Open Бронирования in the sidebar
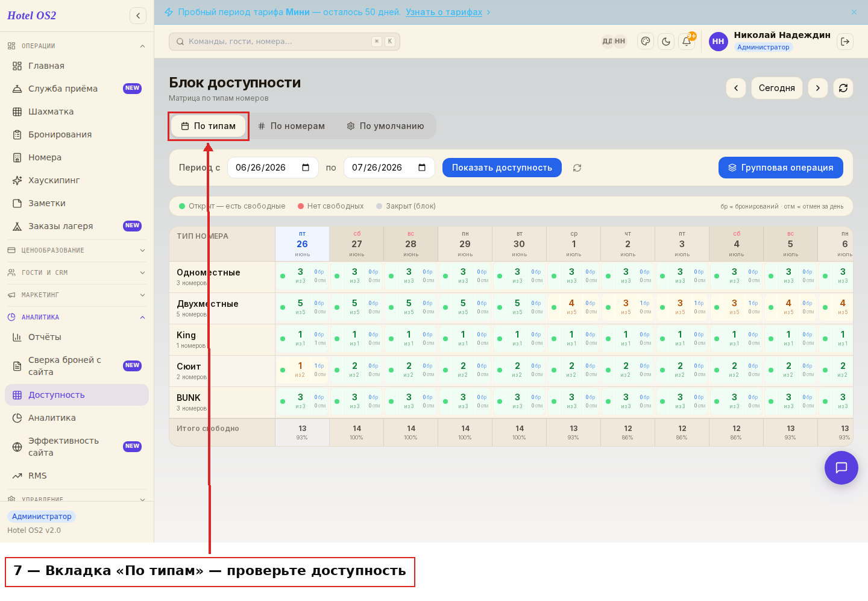Screen dimensions: 868x601 point(77,134)
